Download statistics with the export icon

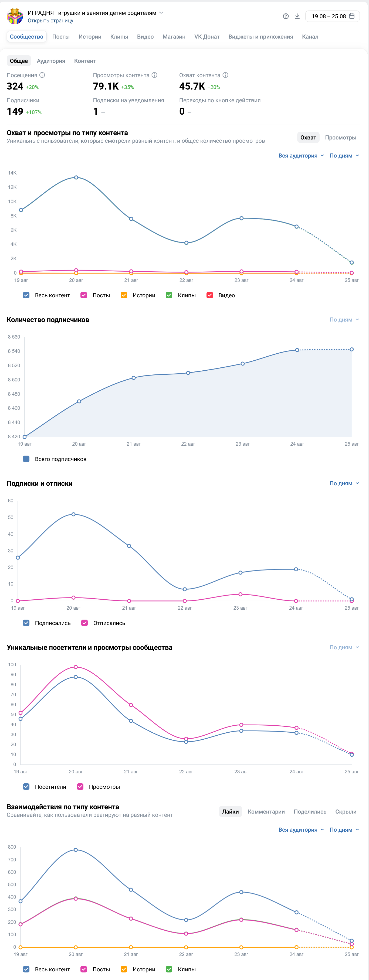coord(297,16)
